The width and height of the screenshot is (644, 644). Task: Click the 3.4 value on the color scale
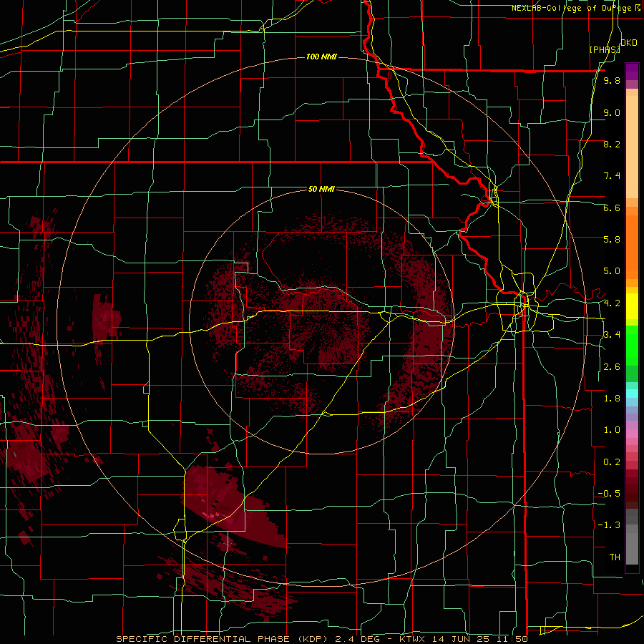612,335
